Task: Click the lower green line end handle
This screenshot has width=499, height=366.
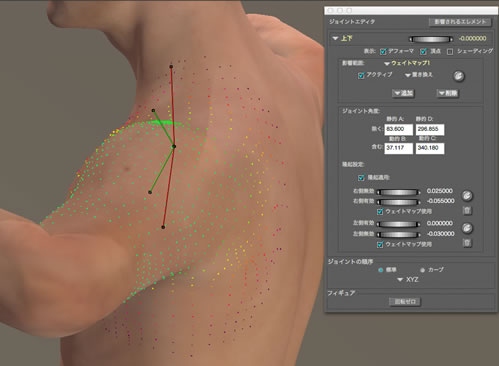Action: (150, 192)
